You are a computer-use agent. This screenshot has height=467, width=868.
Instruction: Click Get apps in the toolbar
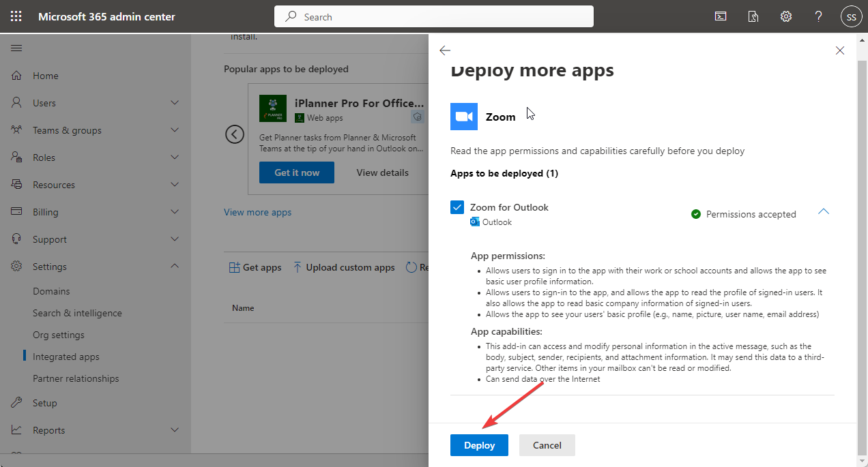click(255, 267)
